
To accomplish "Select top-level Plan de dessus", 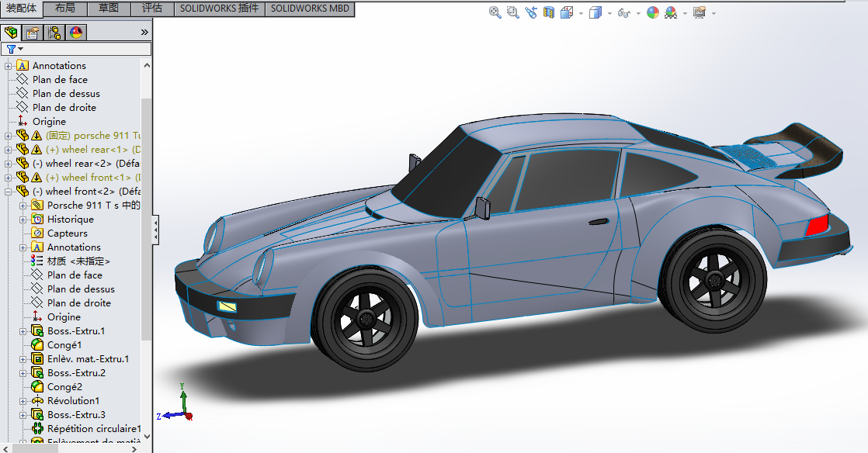I will pyautogui.click(x=66, y=94).
